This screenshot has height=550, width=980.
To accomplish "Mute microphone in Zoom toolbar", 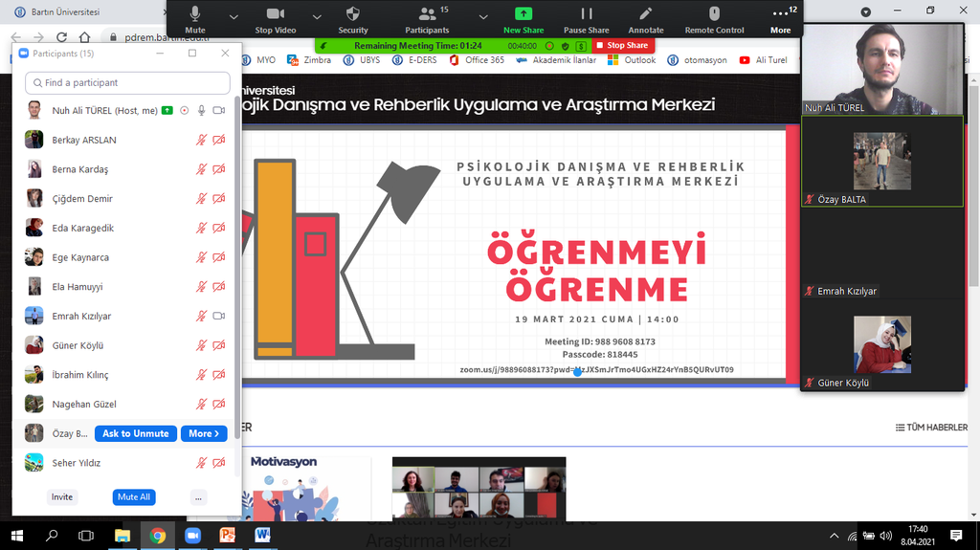I will tap(195, 19).
